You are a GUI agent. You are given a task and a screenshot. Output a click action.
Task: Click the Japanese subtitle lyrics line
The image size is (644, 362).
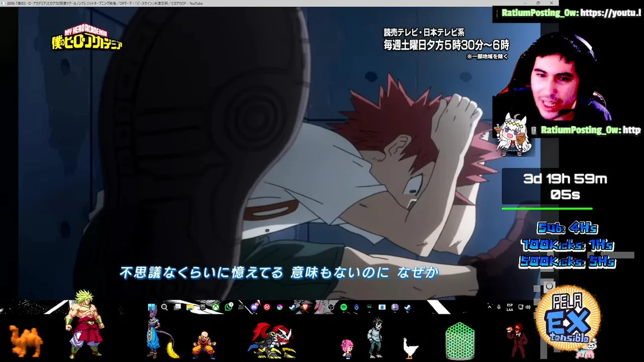point(279,273)
